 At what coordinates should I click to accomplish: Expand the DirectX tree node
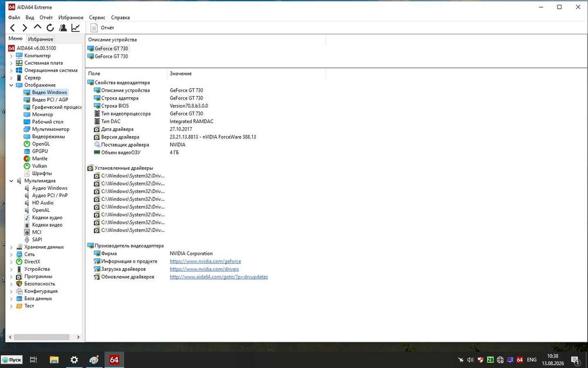tap(11, 262)
